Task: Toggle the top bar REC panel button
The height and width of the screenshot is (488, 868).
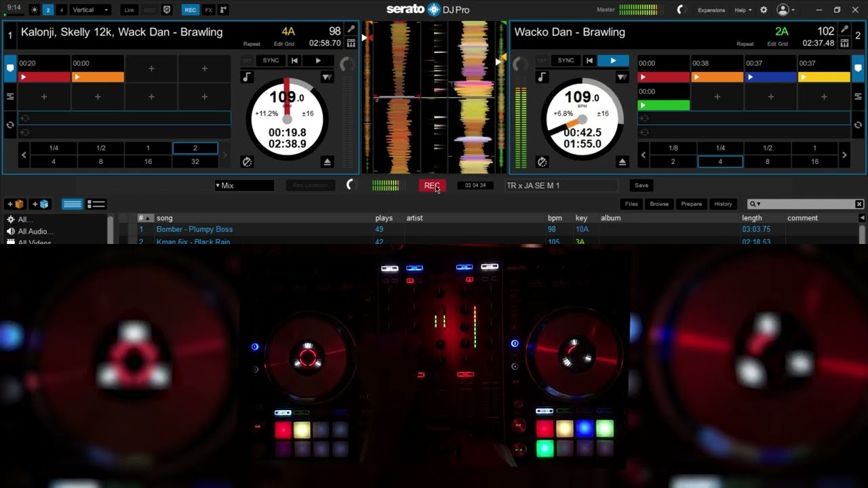Action: click(191, 10)
